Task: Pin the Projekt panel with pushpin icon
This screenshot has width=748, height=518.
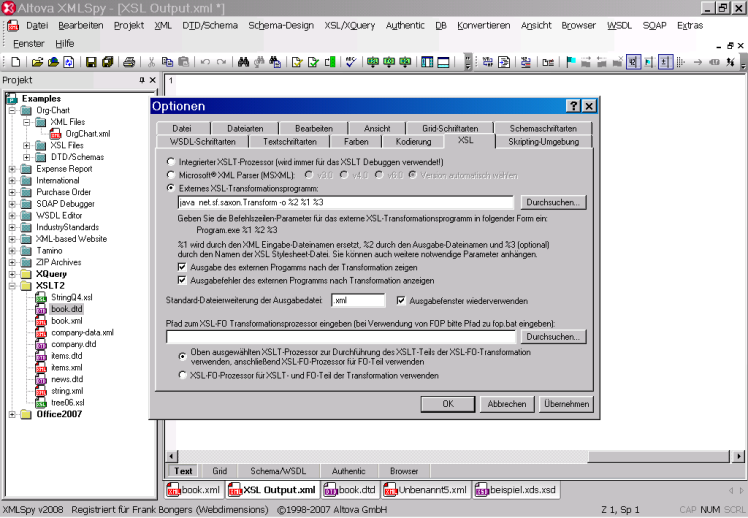Action: [142, 80]
